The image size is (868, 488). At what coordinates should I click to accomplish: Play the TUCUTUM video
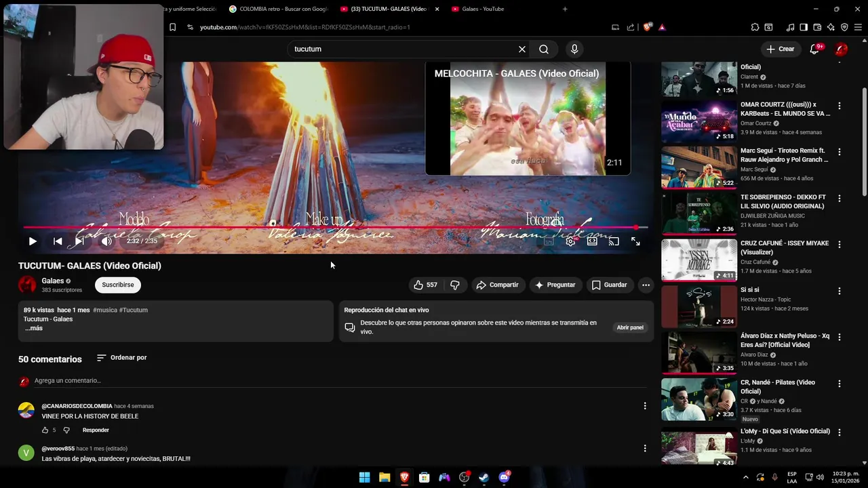click(x=33, y=241)
